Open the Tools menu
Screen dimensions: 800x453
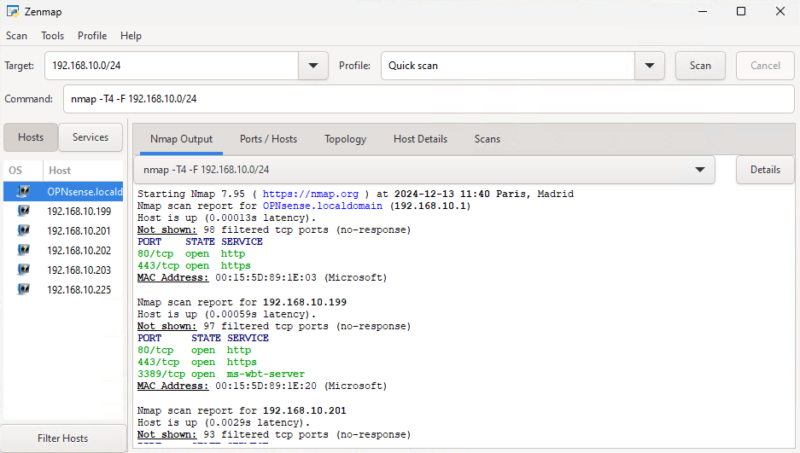(52, 36)
